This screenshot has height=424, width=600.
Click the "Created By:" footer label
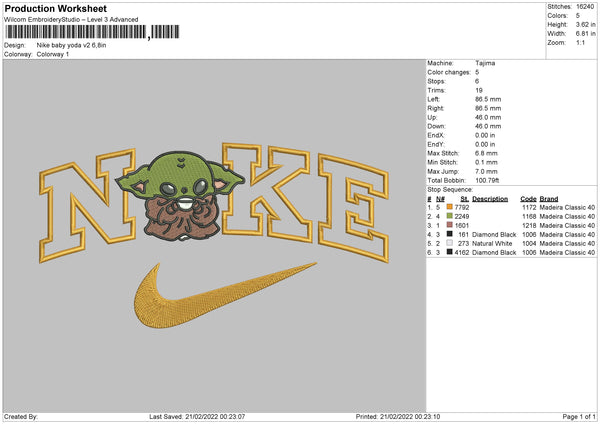(x=21, y=416)
